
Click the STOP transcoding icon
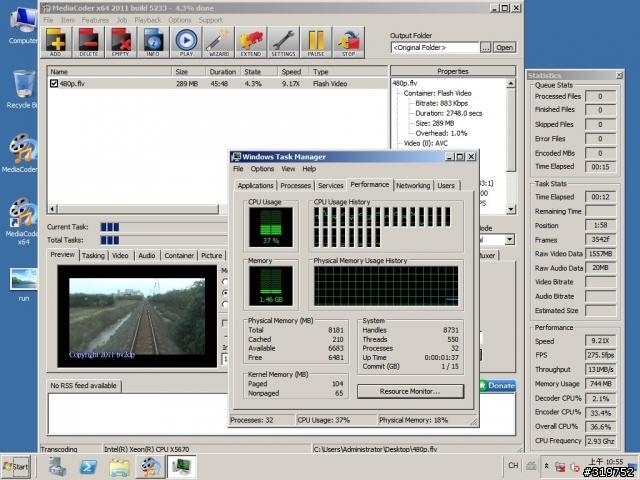point(349,42)
